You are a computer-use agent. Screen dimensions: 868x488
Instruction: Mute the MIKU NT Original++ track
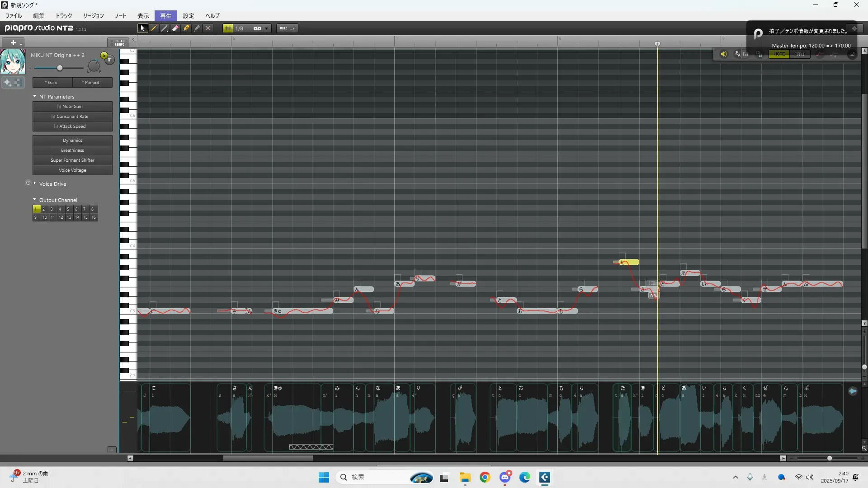coord(110,60)
